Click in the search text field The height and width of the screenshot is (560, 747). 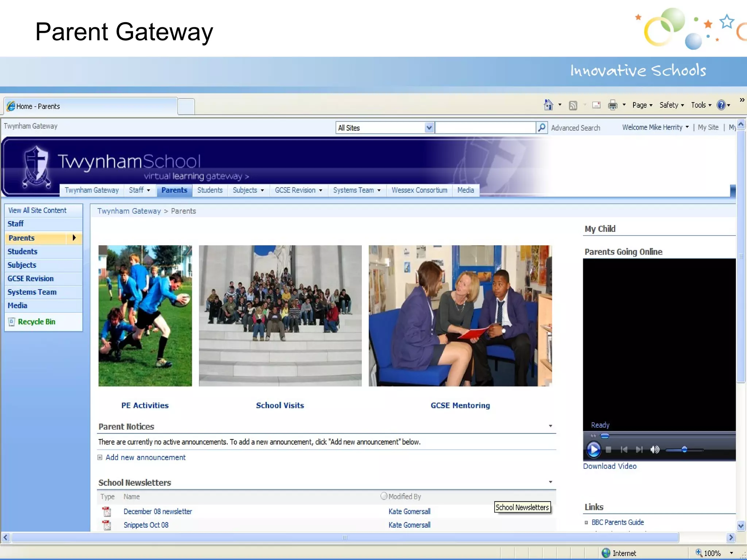(x=485, y=128)
